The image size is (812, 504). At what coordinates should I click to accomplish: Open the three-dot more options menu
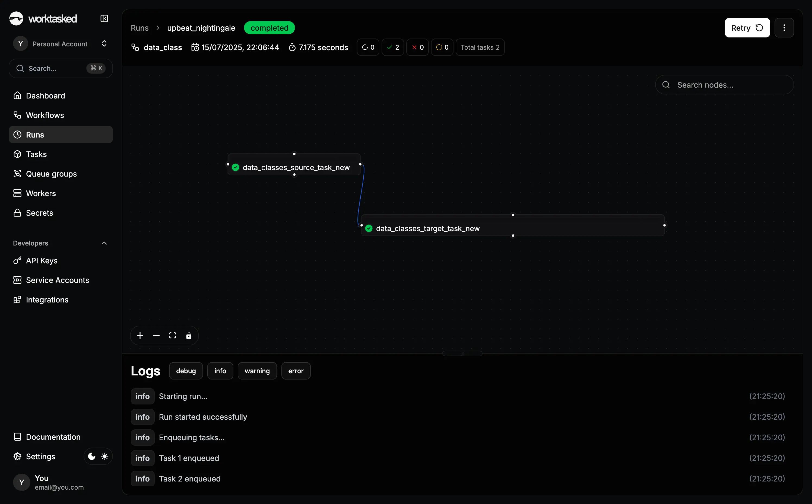784,28
